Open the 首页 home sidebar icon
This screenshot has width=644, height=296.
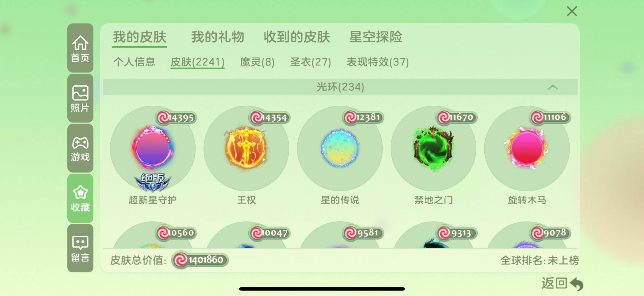[80, 48]
